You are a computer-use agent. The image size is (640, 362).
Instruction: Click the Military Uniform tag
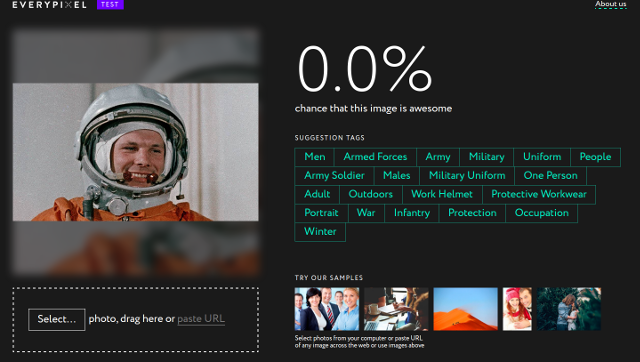click(467, 175)
